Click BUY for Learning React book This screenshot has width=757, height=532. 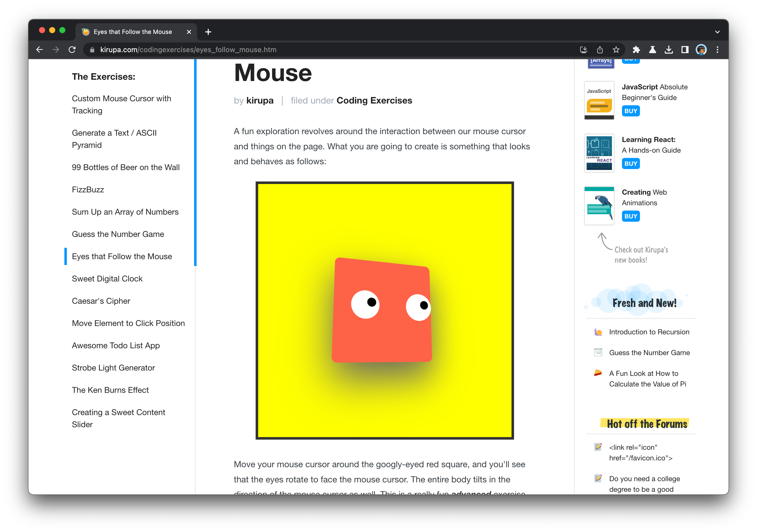[630, 164]
